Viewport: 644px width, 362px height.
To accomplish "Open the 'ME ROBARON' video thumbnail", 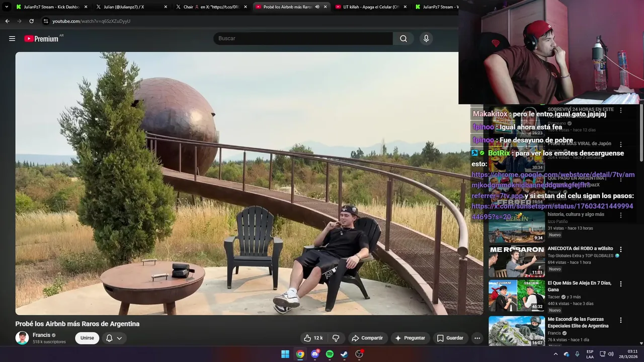I will point(517,260).
